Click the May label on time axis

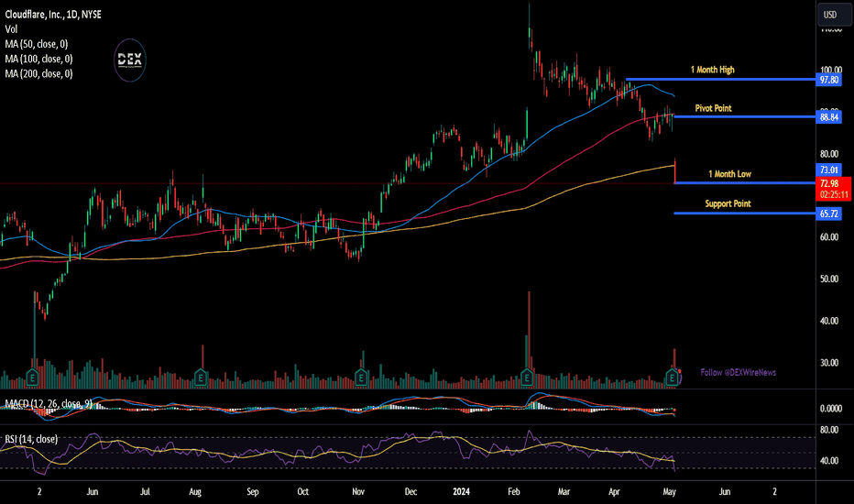point(670,492)
